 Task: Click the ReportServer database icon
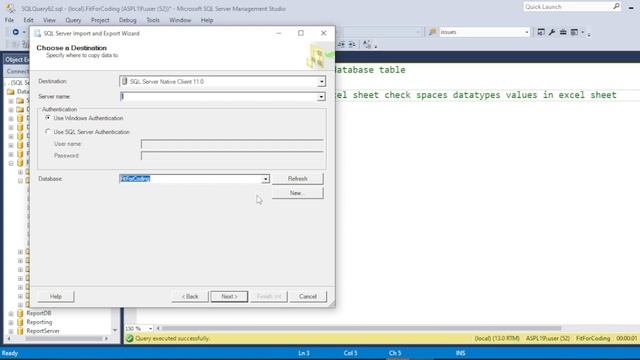[20, 331]
